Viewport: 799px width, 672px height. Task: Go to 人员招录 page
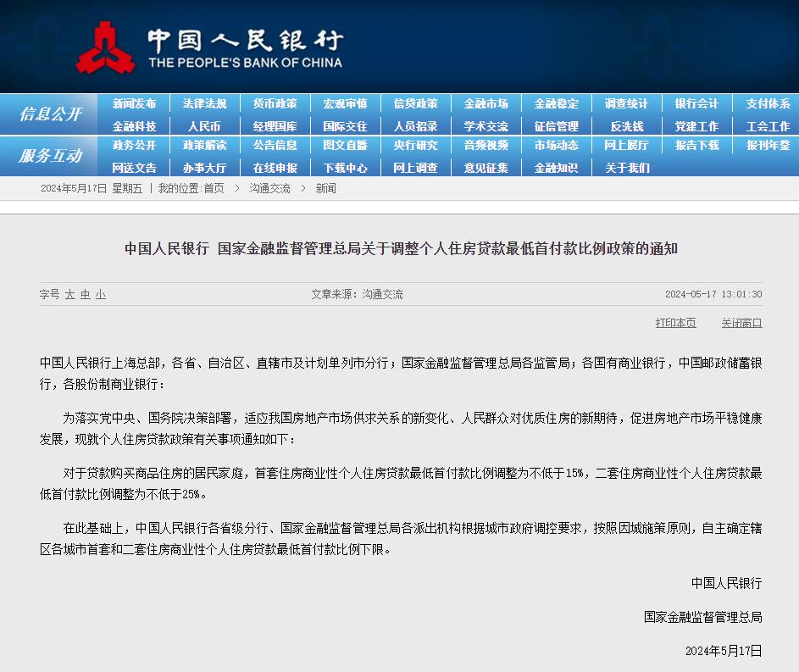[415, 125]
